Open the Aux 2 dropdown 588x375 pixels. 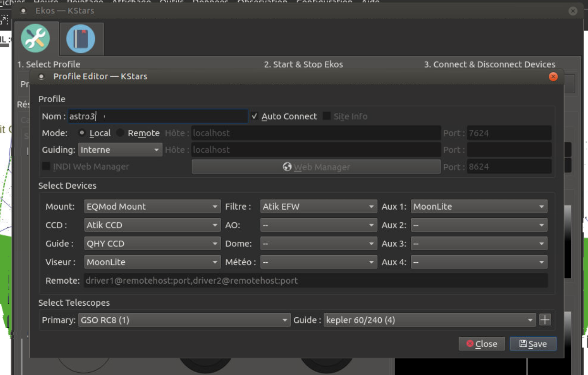point(479,225)
